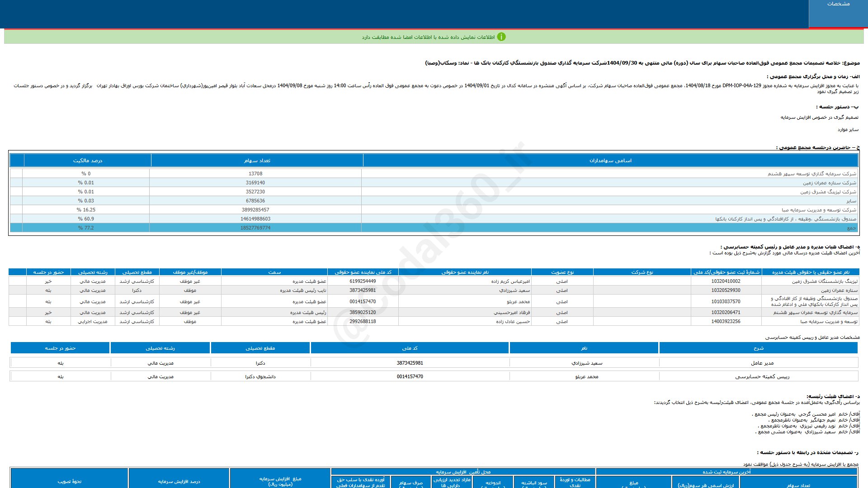Select the رییس کمیته حسابرسی row label
The image size is (868, 488).
tap(762, 376)
